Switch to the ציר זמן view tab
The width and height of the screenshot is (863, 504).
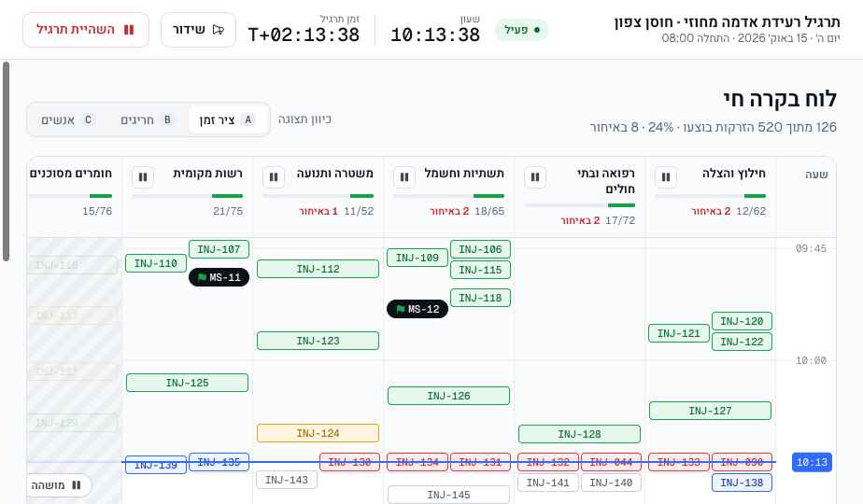click(x=229, y=119)
